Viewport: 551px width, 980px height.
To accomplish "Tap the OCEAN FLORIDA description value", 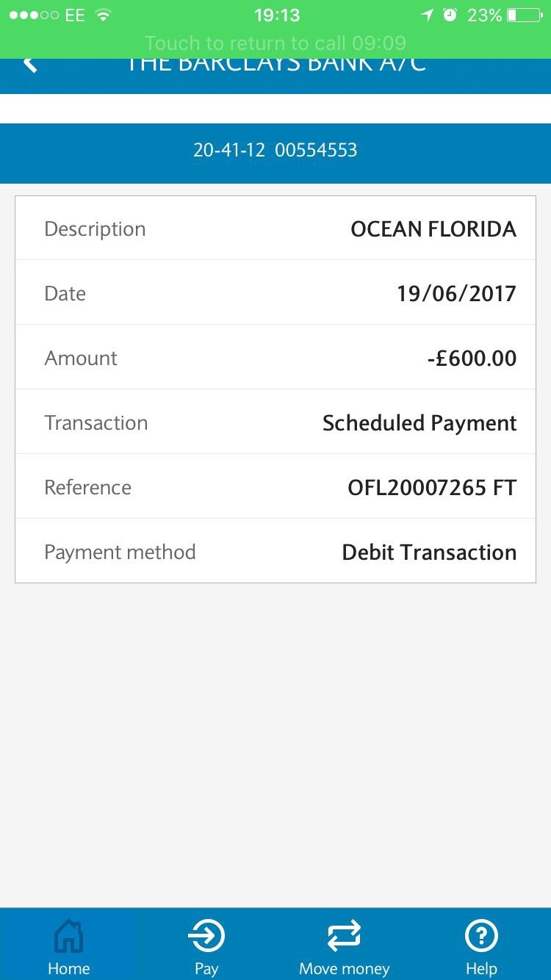I will [433, 229].
